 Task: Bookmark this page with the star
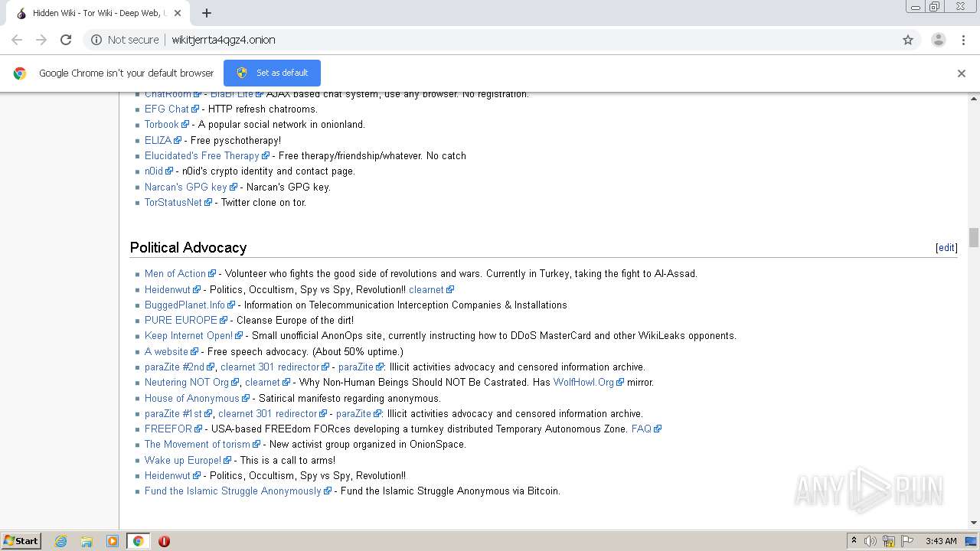(908, 40)
